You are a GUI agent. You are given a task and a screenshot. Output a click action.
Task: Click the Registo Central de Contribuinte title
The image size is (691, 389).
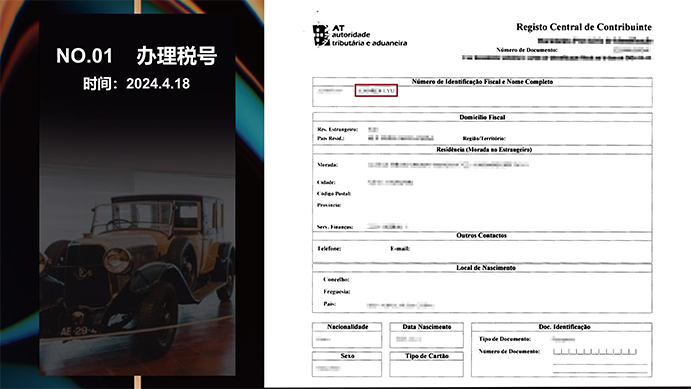584,27
